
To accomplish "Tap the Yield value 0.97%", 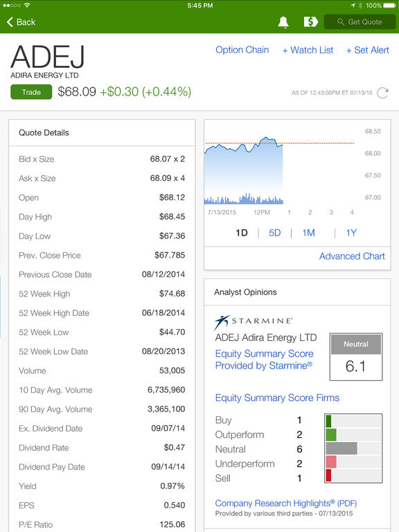I will [172, 486].
